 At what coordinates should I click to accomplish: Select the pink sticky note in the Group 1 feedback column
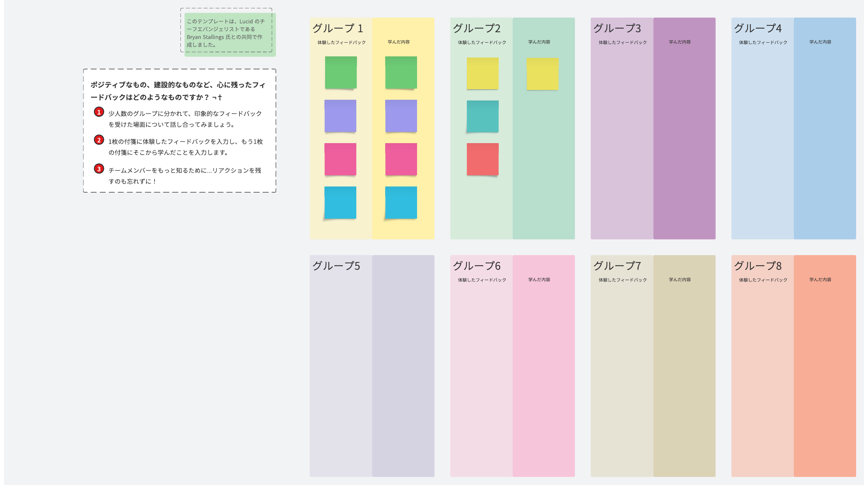pos(340,159)
